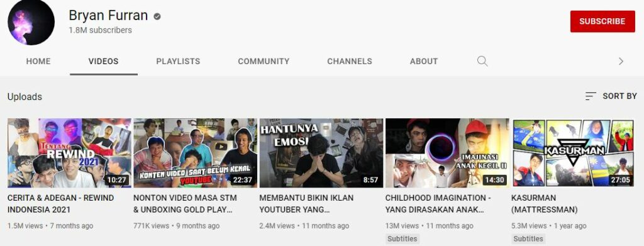
Task: Switch to the Home tab
Action: click(38, 61)
